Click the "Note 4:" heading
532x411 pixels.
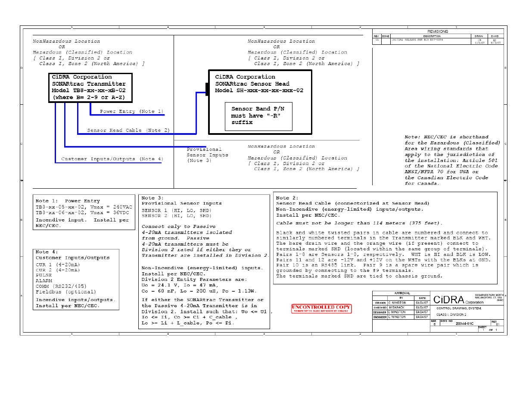(47, 252)
